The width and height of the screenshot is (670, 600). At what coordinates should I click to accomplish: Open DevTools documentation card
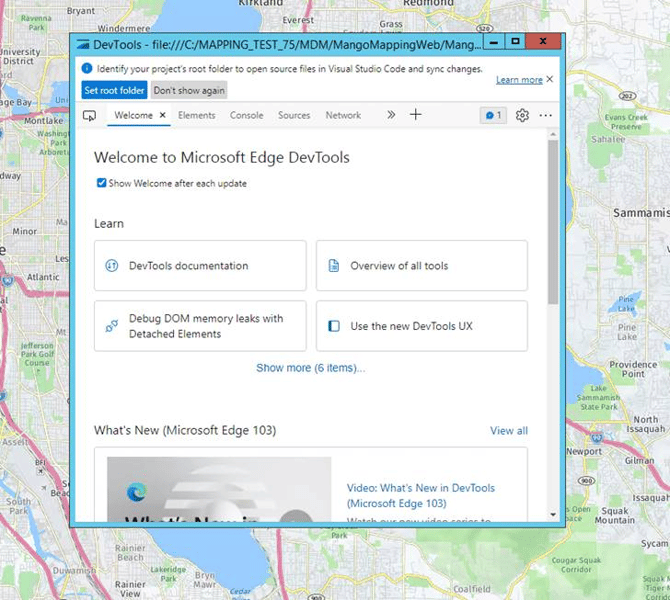click(x=200, y=265)
